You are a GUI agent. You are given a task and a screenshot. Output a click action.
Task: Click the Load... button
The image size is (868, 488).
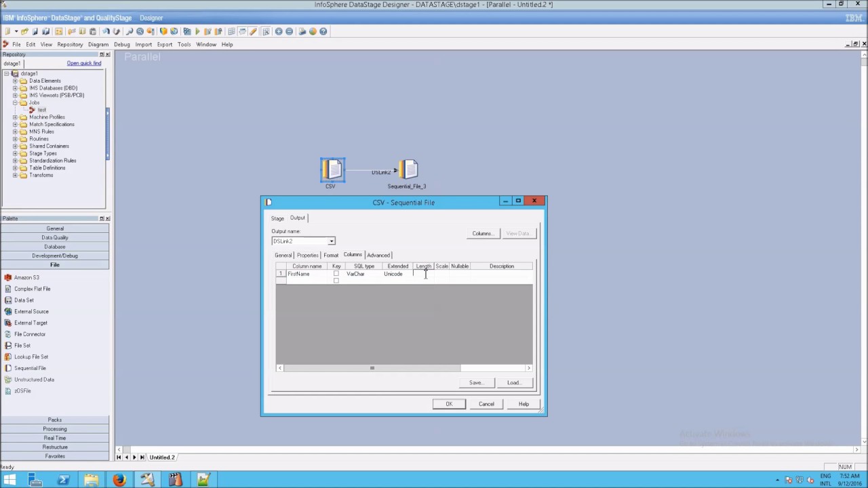tap(513, 383)
